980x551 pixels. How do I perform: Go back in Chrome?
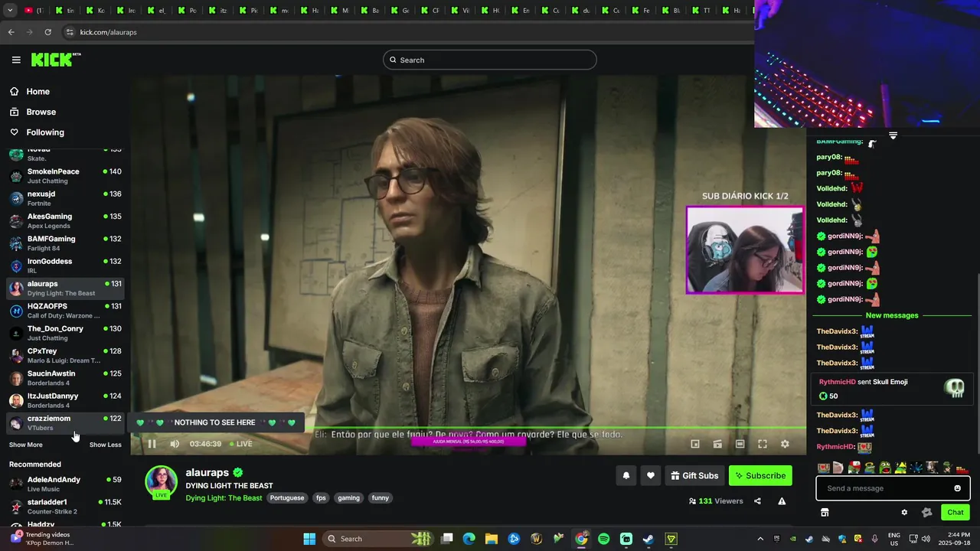(11, 32)
